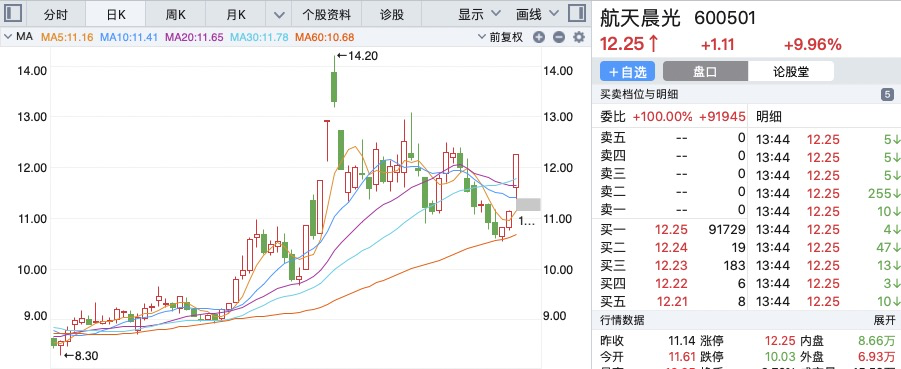901x369 pixels.
Task: Zoom in chart with plus icon
Action: [538, 37]
